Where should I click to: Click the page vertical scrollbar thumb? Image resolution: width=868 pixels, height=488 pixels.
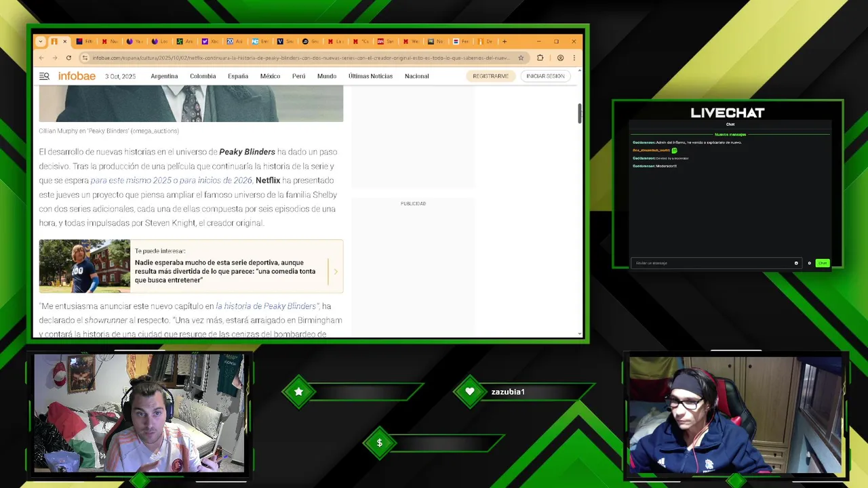click(x=579, y=114)
